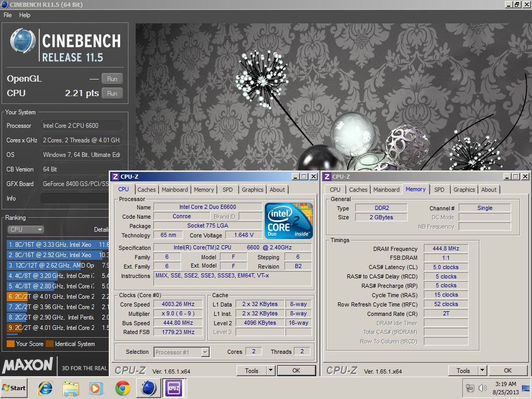Click the Ranking Details button
Viewport: 532px width, 399px height.
point(101,230)
